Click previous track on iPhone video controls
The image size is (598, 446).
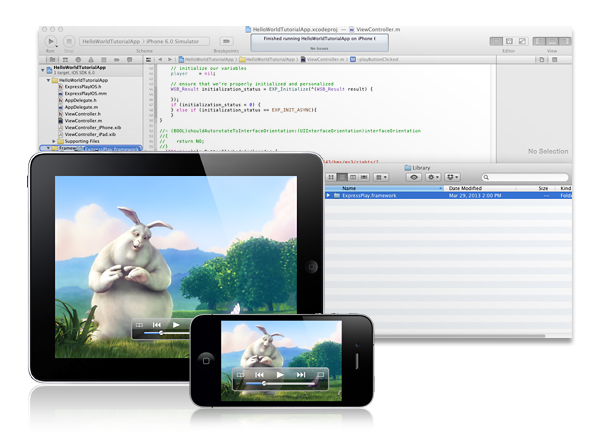tap(259, 375)
